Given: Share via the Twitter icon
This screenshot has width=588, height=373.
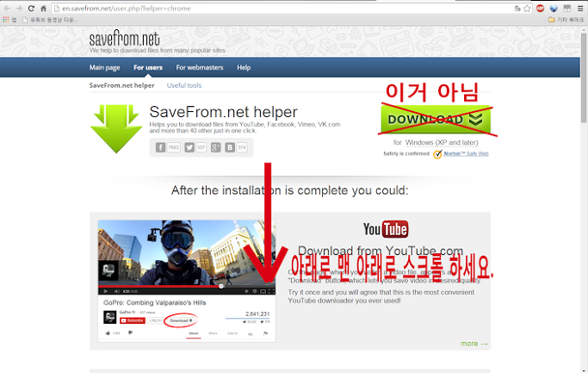Looking at the screenshot, I should (x=189, y=147).
